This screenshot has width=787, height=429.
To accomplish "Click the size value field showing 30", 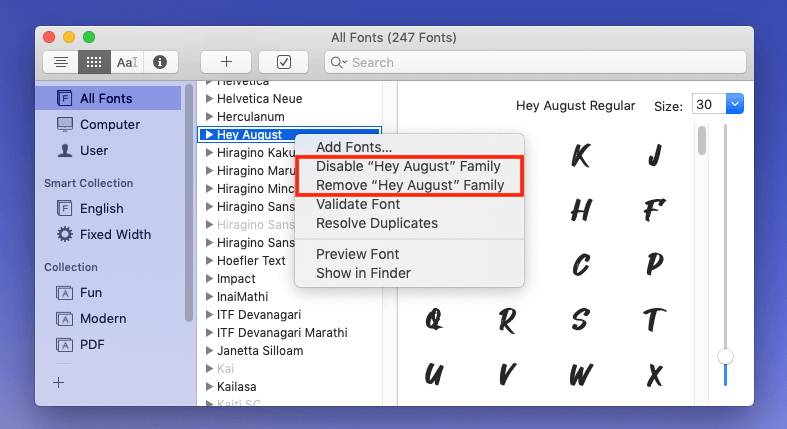I will 709,104.
